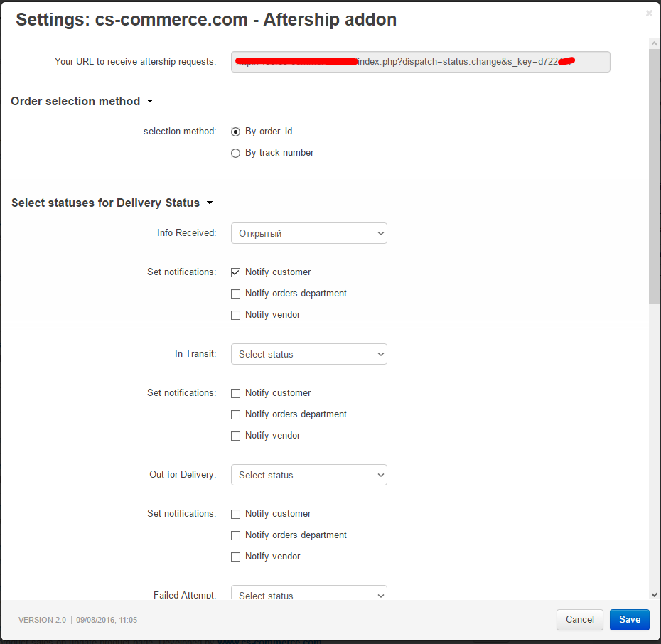Viewport: 661px width, 644px height.
Task: Close the Aftership addon settings dialog
Action: [649, 13]
